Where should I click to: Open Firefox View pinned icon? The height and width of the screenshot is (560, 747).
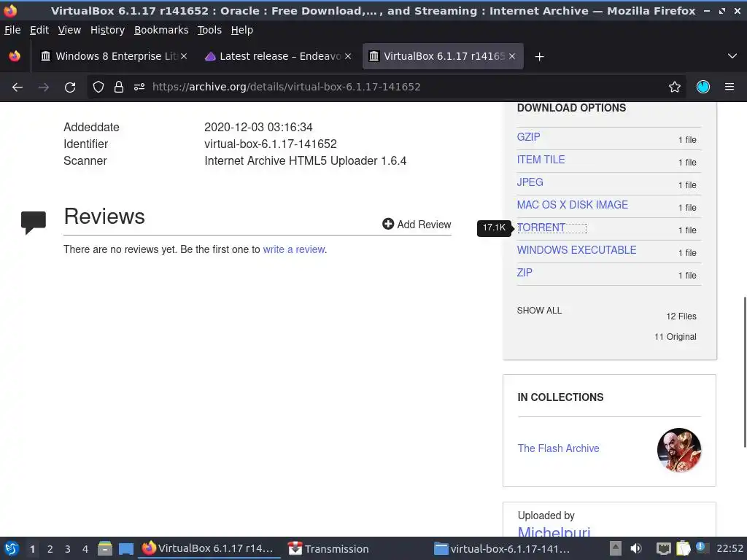coord(15,56)
